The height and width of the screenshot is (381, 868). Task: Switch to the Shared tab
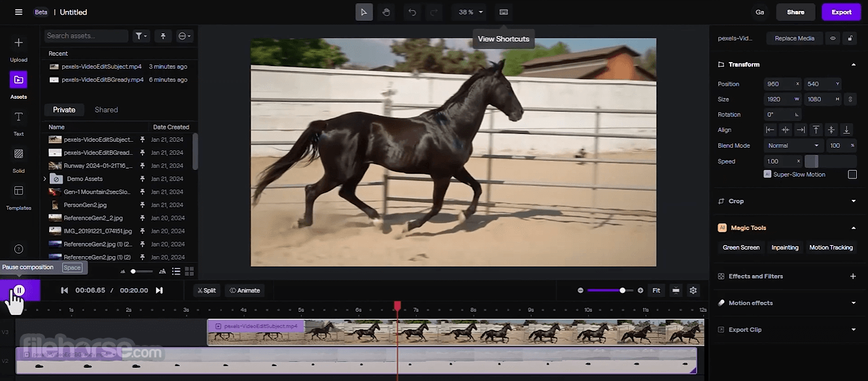coord(106,110)
